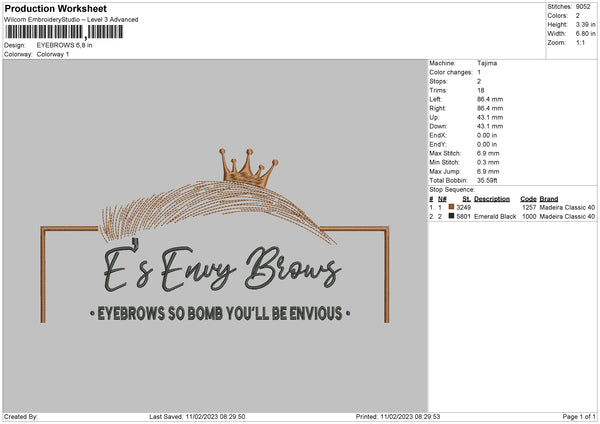Select the Min Stitch value 0.3 mm

(488, 163)
